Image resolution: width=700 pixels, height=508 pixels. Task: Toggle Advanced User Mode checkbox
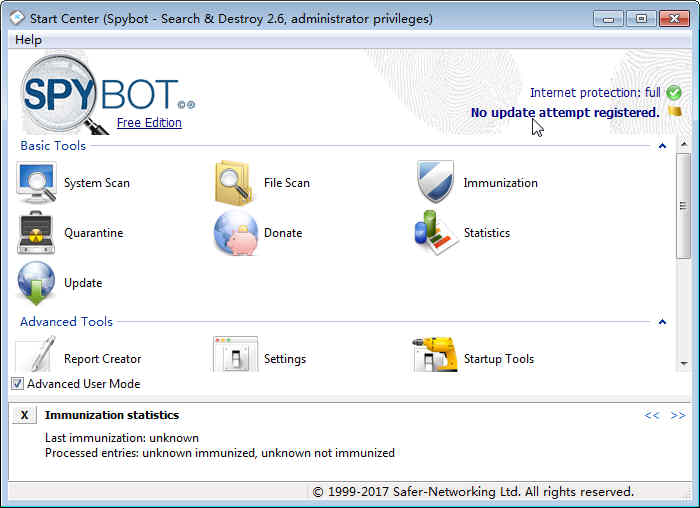(x=17, y=383)
